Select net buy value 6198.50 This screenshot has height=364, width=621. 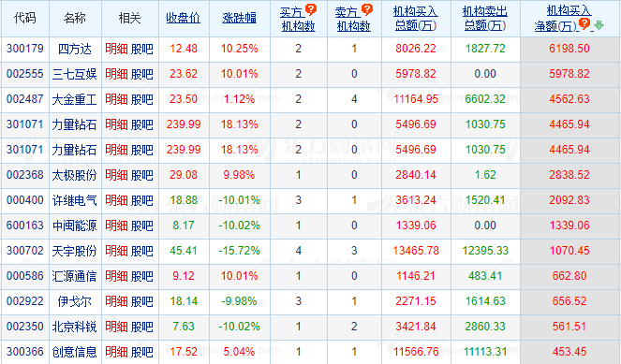[x=569, y=49]
